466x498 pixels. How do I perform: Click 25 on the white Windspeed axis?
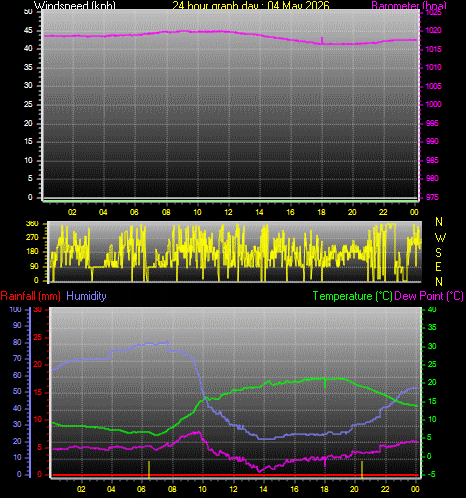pos(28,104)
